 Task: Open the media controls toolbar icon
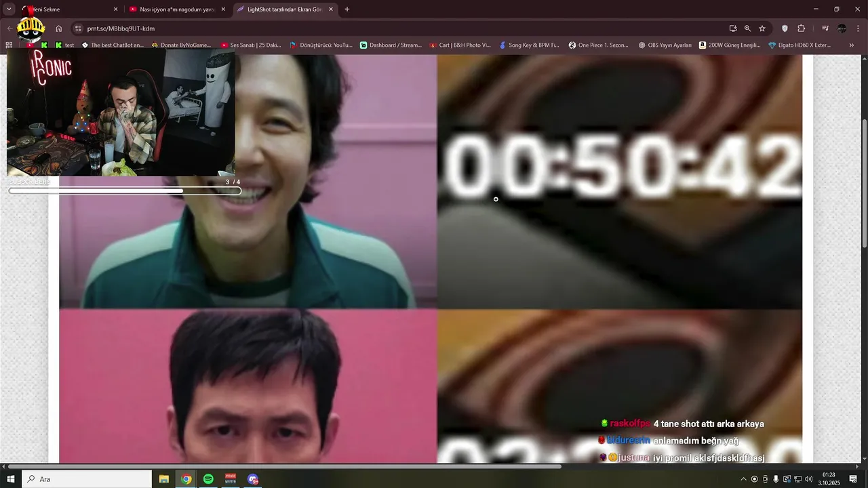[x=825, y=28]
